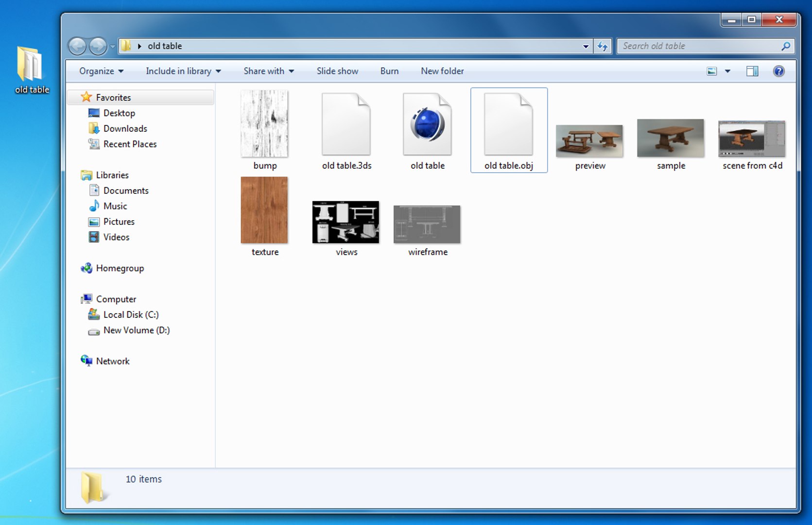812x525 pixels.
Task: Open Downloads in Favorites
Action: [x=125, y=128]
